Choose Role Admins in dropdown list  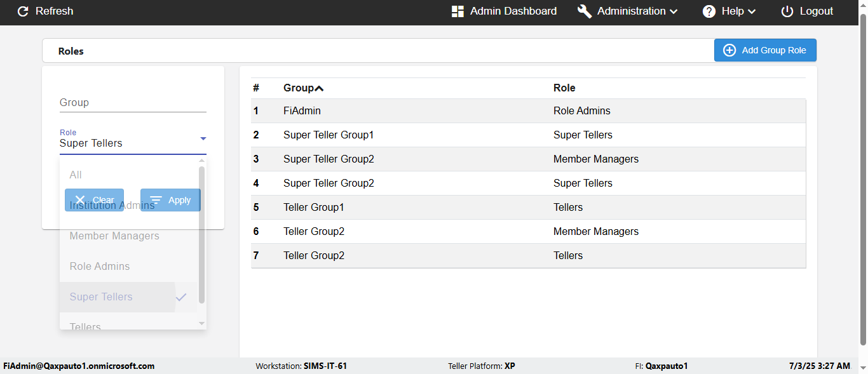pos(100,266)
